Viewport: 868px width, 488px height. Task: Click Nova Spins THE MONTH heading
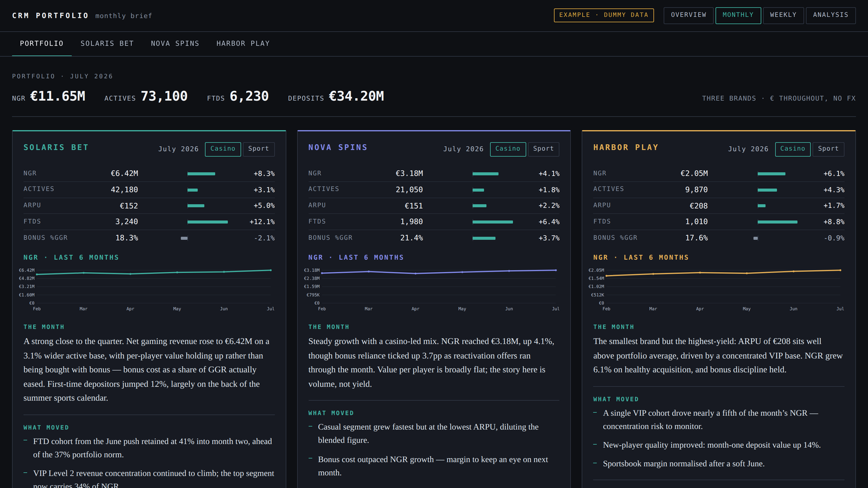click(x=329, y=327)
